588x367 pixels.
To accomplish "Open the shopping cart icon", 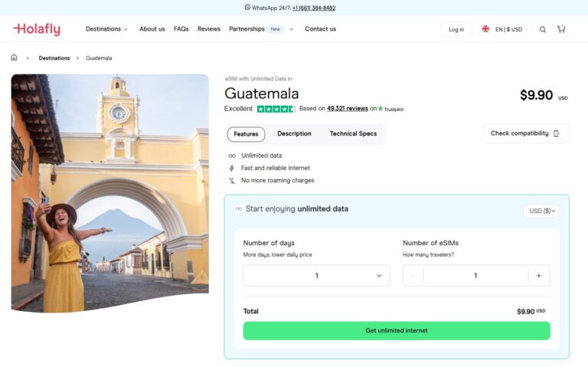I will (x=561, y=29).
